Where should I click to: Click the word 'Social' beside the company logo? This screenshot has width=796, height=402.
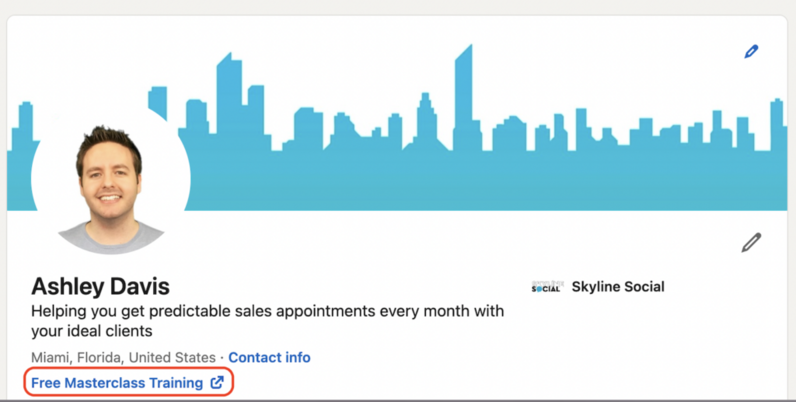coord(642,287)
